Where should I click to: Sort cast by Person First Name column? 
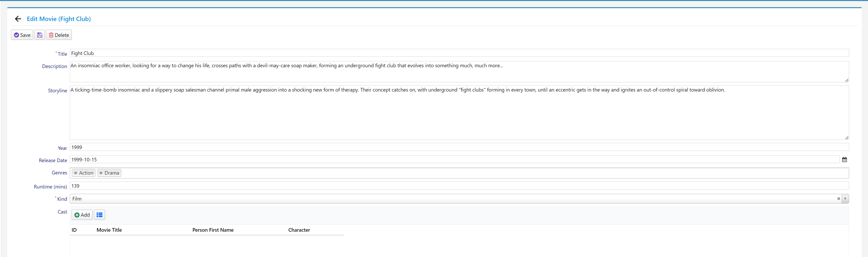click(x=213, y=230)
